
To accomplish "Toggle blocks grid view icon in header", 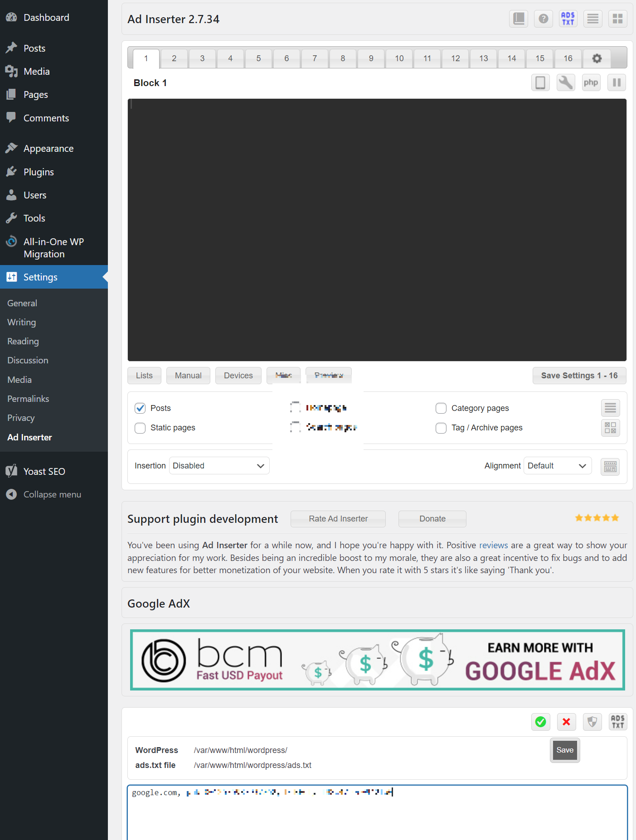I will tap(617, 19).
